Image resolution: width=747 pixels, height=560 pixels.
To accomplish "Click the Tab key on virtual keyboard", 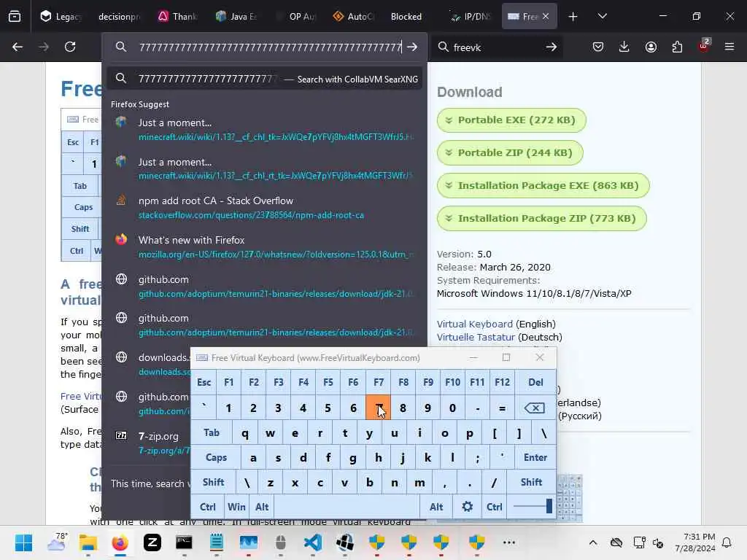I will pos(212,432).
